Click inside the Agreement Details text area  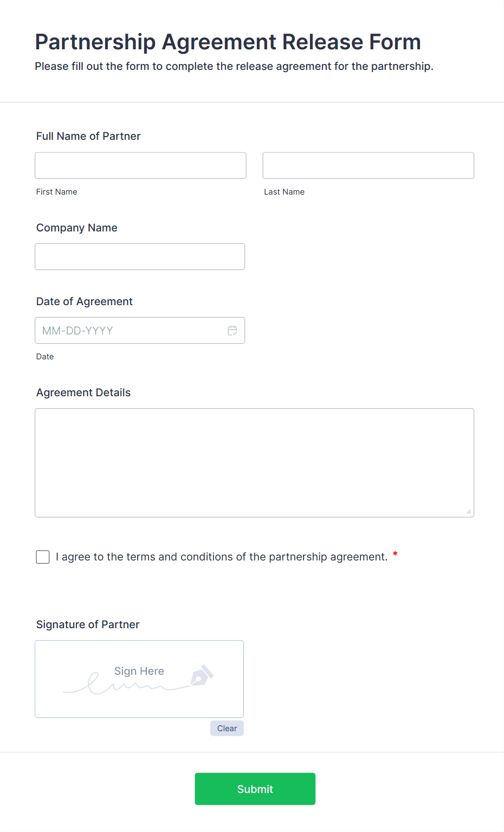coord(254,462)
